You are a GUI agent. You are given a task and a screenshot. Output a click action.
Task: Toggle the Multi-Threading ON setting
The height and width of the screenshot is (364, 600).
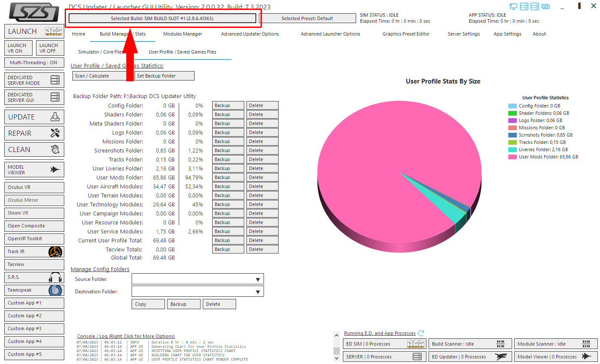(34, 63)
